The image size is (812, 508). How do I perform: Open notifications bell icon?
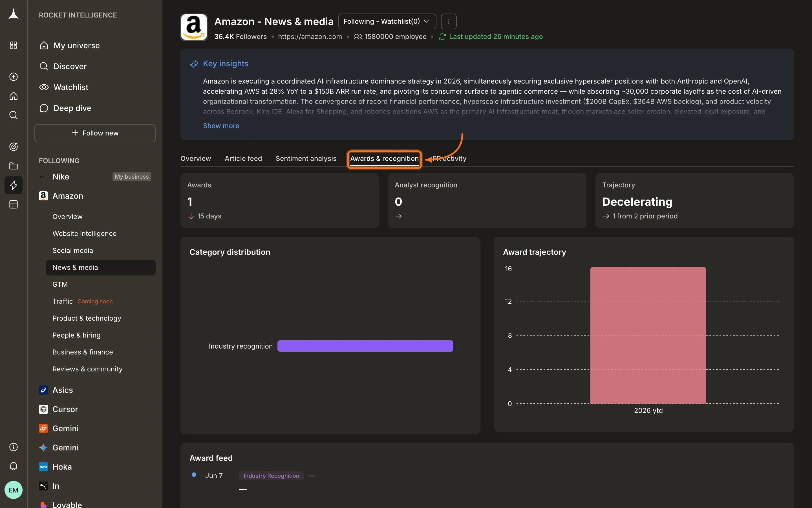14,466
